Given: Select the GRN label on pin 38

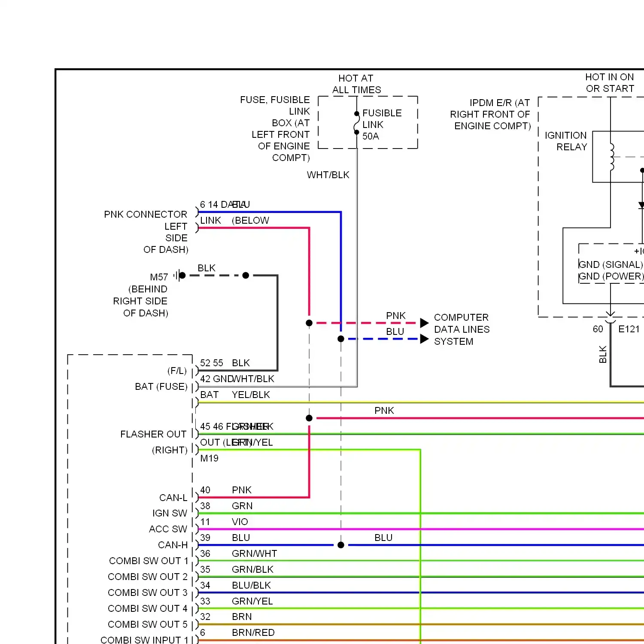Looking at the screenshot, I should [242, 506].
